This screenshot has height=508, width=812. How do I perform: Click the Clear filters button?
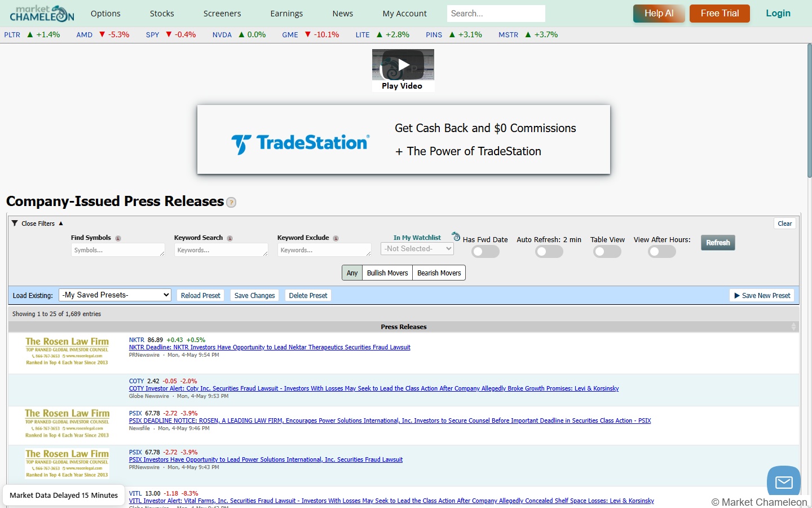click(785, 224)
